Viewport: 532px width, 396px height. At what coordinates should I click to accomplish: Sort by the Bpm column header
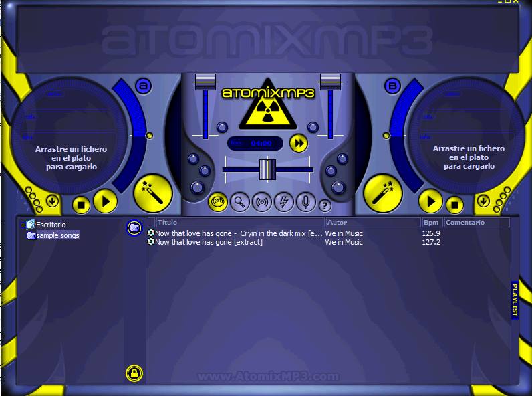[432, 223]
